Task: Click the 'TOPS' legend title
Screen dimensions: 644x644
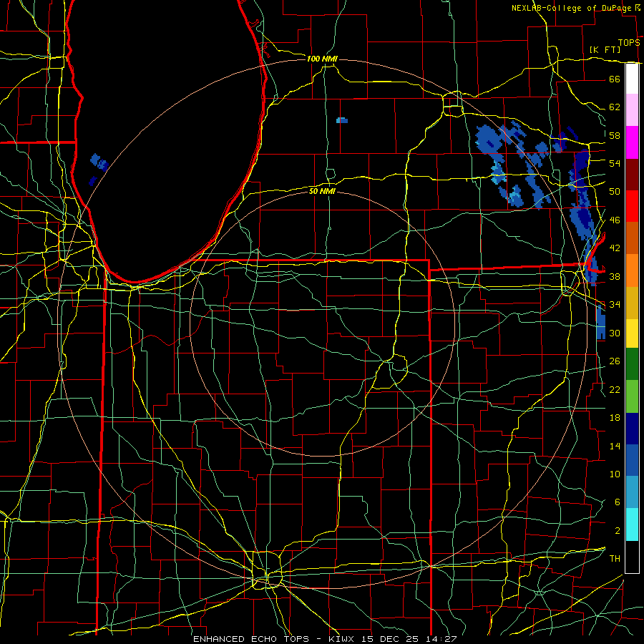Action: [629, 43]
